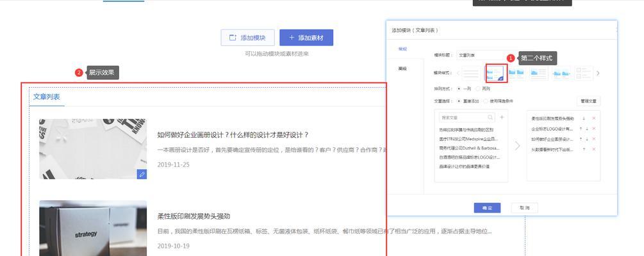Click the 管理文章 button
This screenshot has width=644, height=256.
(x=588, y=101)
